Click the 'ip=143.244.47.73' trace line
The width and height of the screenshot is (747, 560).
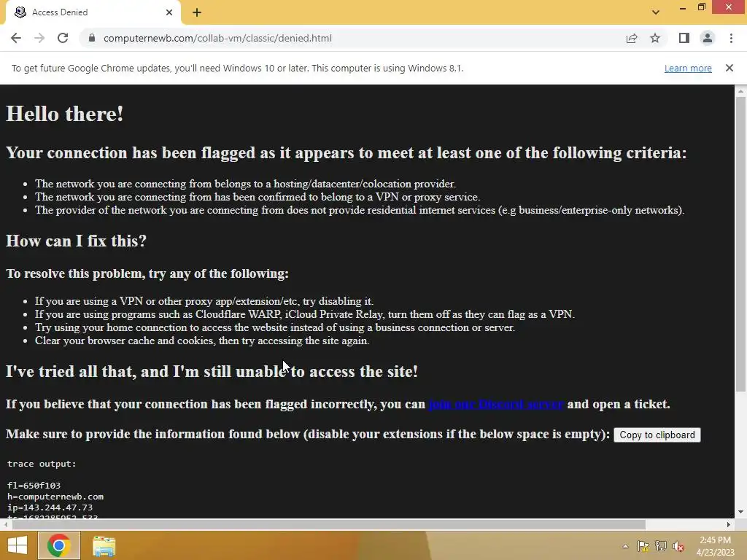[50, 507]
